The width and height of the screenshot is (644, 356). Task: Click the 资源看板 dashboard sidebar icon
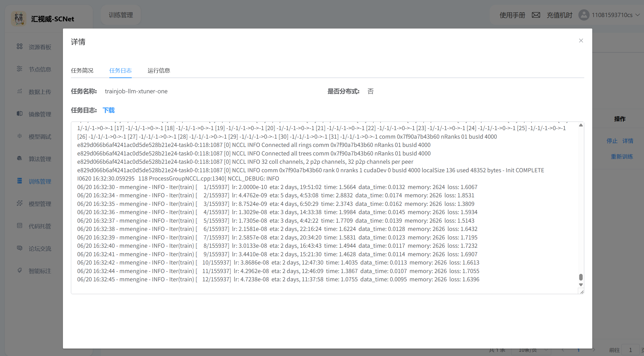pos(19,46)
